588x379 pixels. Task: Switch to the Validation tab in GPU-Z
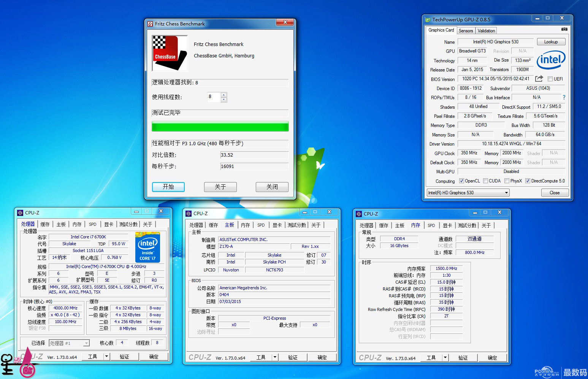tap(486, 31)
